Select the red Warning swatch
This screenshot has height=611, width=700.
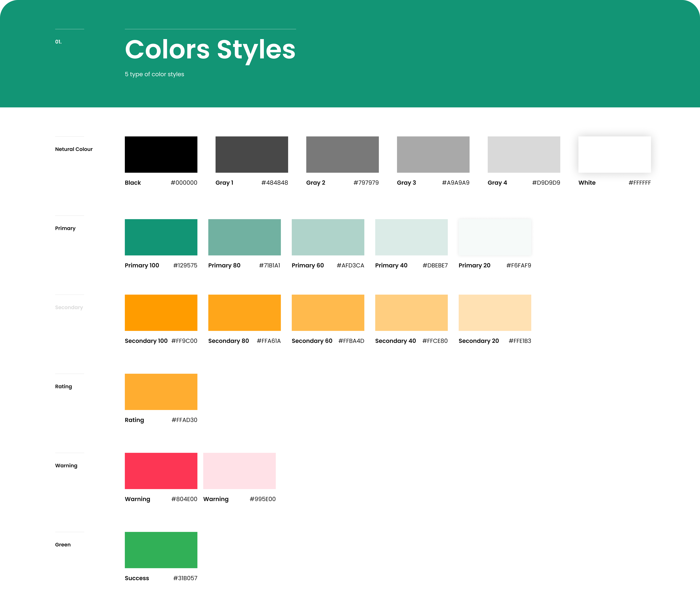pos(161,471)
